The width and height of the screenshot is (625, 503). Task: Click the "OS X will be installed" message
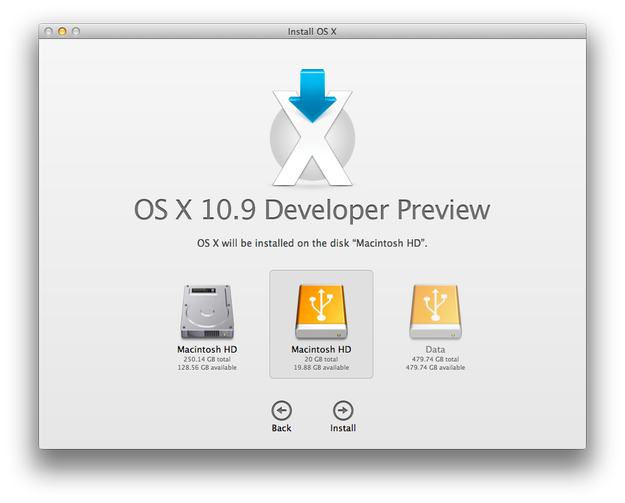point(312,243)
